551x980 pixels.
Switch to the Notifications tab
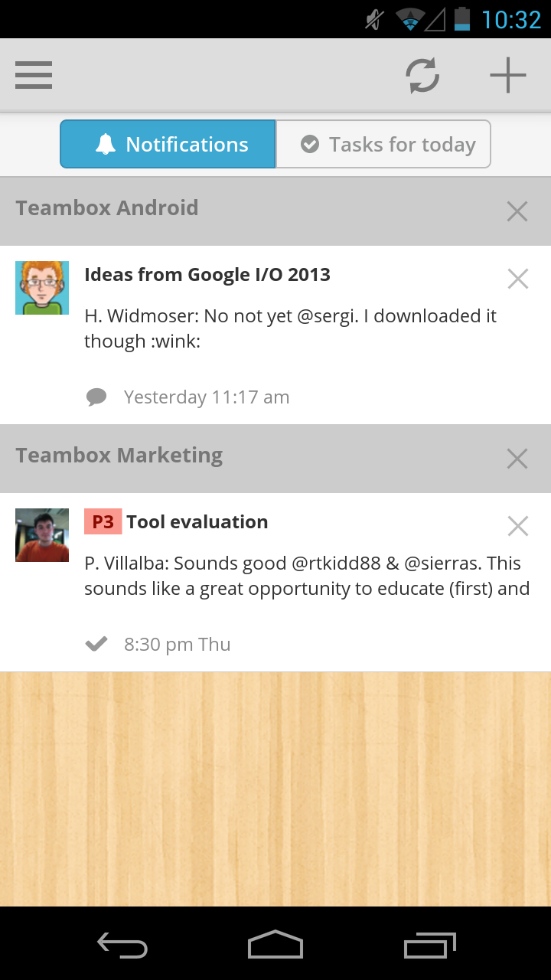click(x=168, y=144)
